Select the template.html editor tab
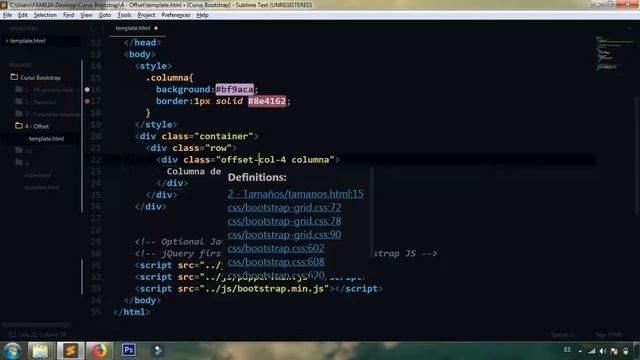 coord(137,28)
